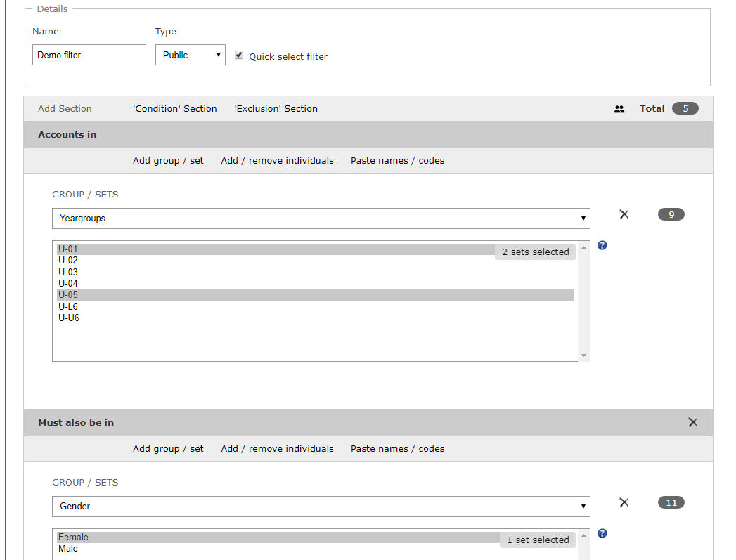Expand the Gender group dropdown
The image size is (736, 560).
tap(321, 507)
